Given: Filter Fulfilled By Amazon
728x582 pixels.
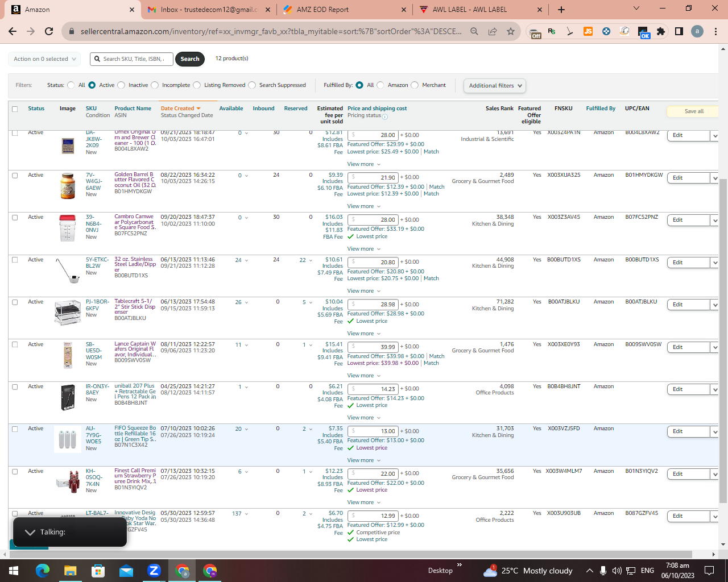Looking at the screenshot, I should pyautogui.click(x=380, y=85).
